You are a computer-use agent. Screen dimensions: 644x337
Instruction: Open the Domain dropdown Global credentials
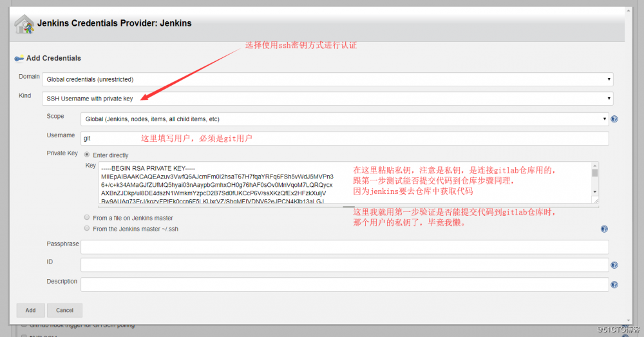pyautogui.click(x=327, y=79)
